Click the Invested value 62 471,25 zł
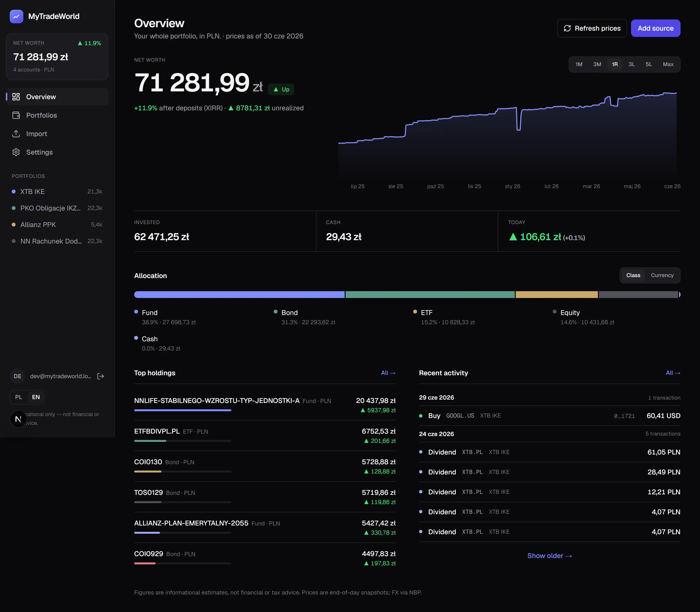The image size is (700, 612). pos(162,237)
